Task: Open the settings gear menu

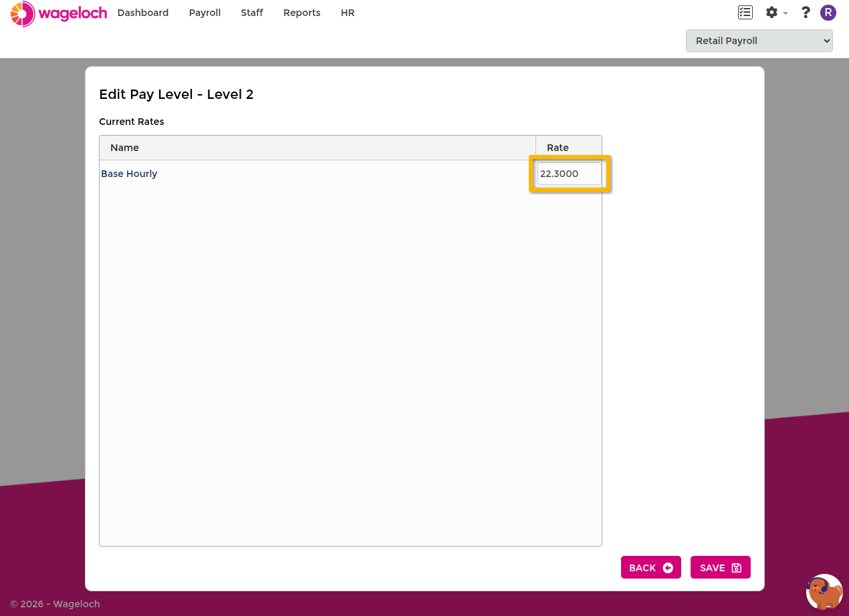Action: coord(776,13)
